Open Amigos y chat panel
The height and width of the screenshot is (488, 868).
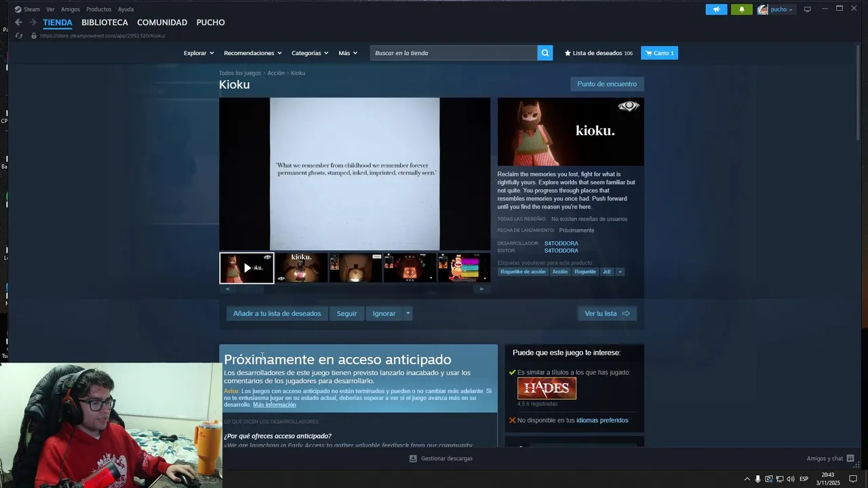tap(830, 459)
